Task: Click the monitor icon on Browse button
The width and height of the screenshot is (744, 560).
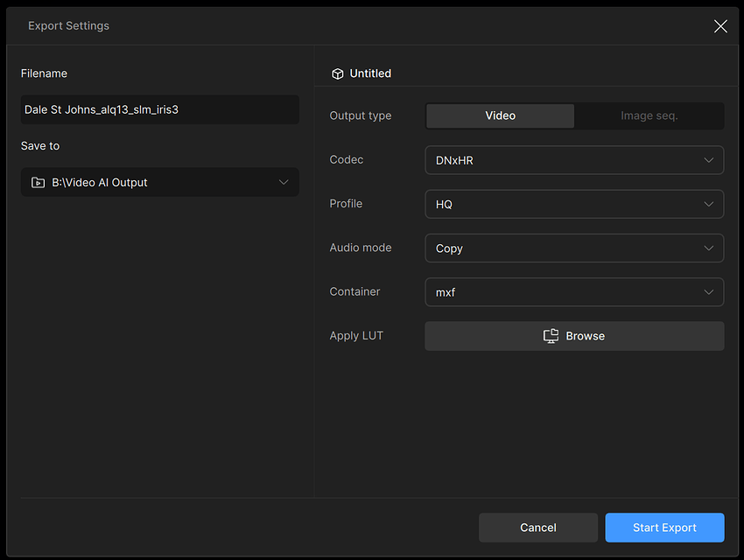Action: tap(551, 336)
